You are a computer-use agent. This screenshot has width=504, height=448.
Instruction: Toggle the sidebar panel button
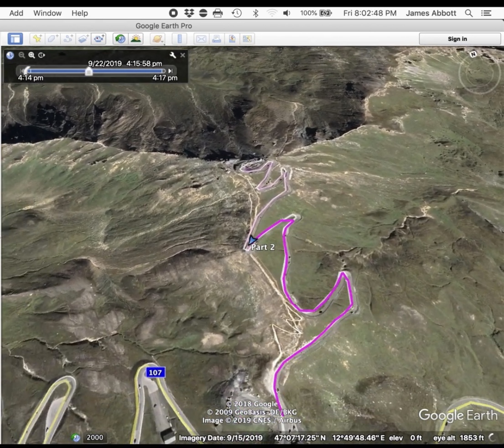coord(15,39)
